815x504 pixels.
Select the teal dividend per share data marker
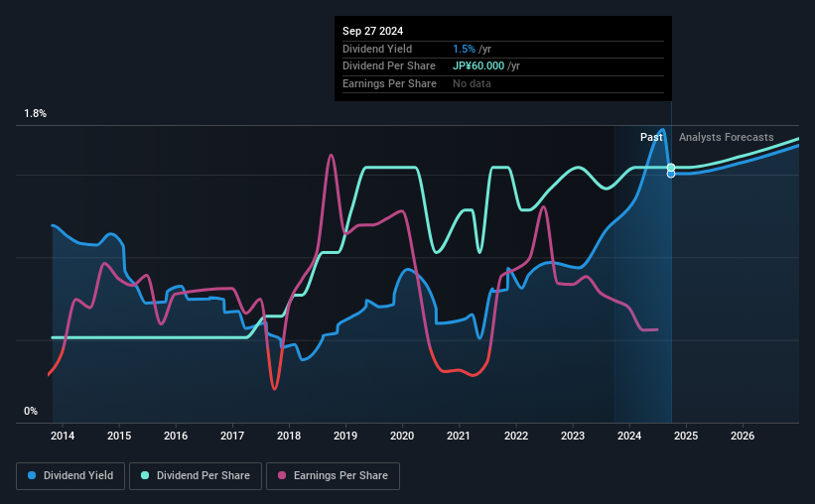click(x=671, y=168)
